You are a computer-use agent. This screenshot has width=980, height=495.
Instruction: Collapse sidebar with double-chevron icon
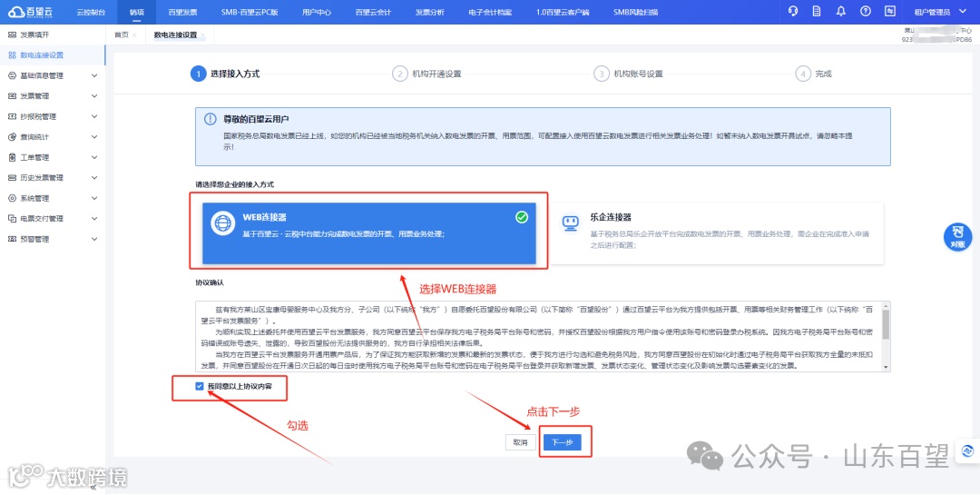(x=93, y=487)
